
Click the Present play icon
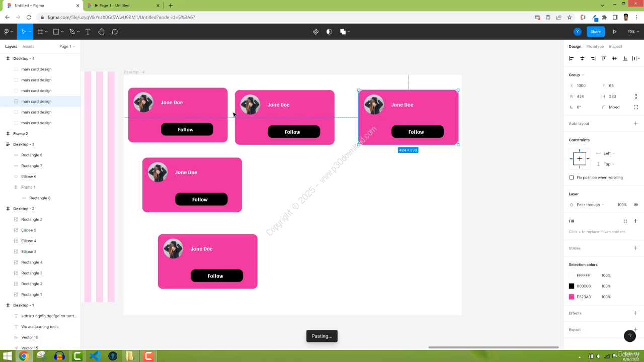coord(614,32)
